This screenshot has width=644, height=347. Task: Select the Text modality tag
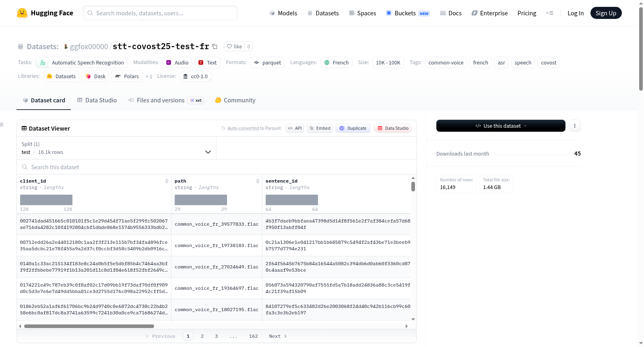208,62
